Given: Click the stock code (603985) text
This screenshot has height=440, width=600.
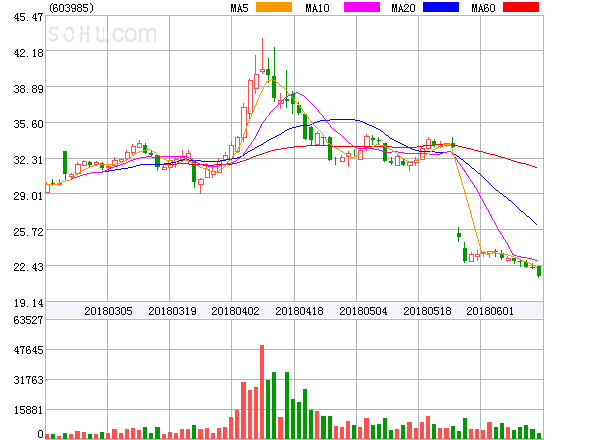Looking at the screenshot, I should tap(72, 8).
